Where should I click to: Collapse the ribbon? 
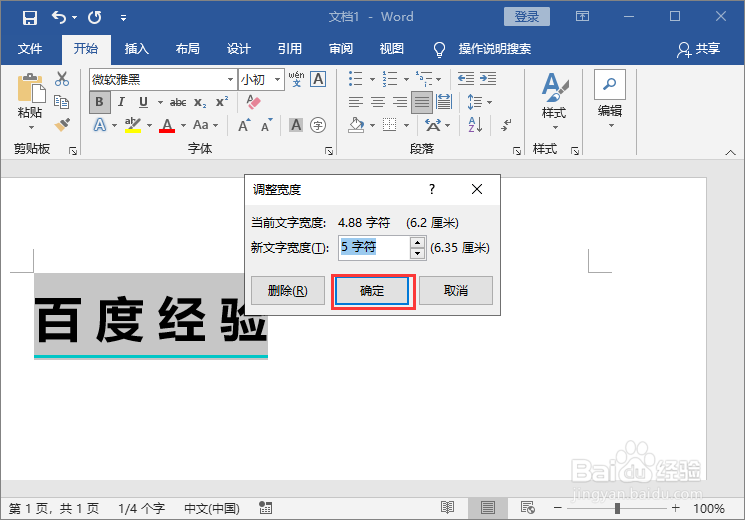730,153
